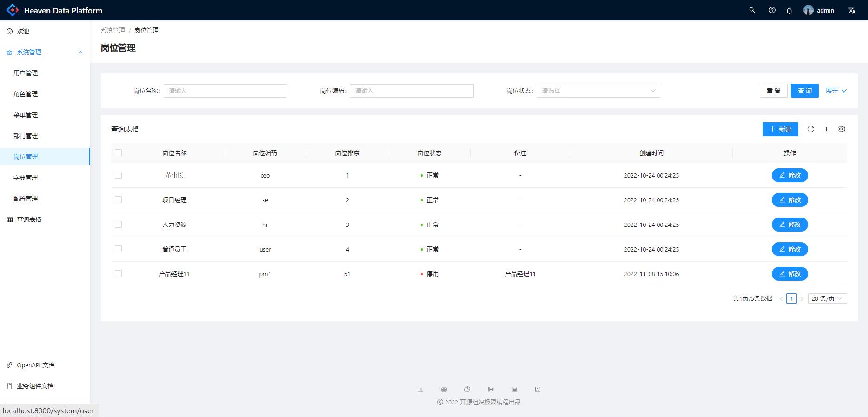Expand the search form with 展开
The width and height of the screenshot is (868, 417).
pos(836,91)
